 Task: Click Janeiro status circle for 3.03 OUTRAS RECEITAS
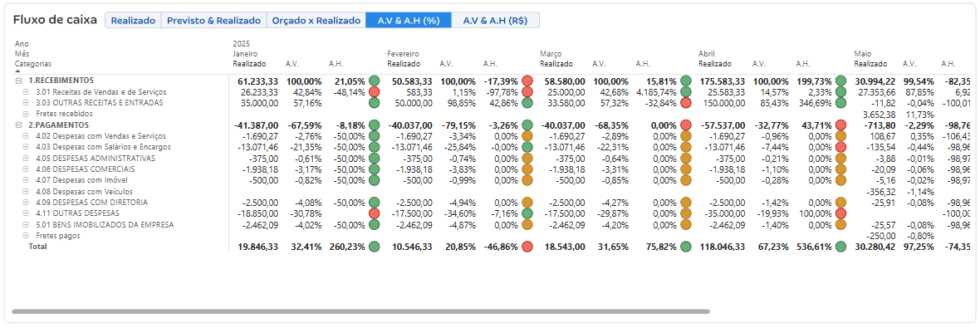pos(375,102)
